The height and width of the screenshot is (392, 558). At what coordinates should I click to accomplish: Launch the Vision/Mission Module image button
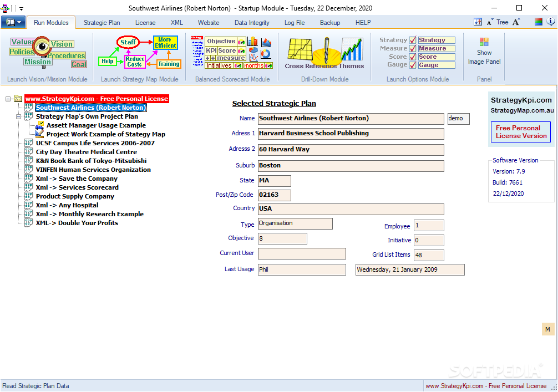48,53
